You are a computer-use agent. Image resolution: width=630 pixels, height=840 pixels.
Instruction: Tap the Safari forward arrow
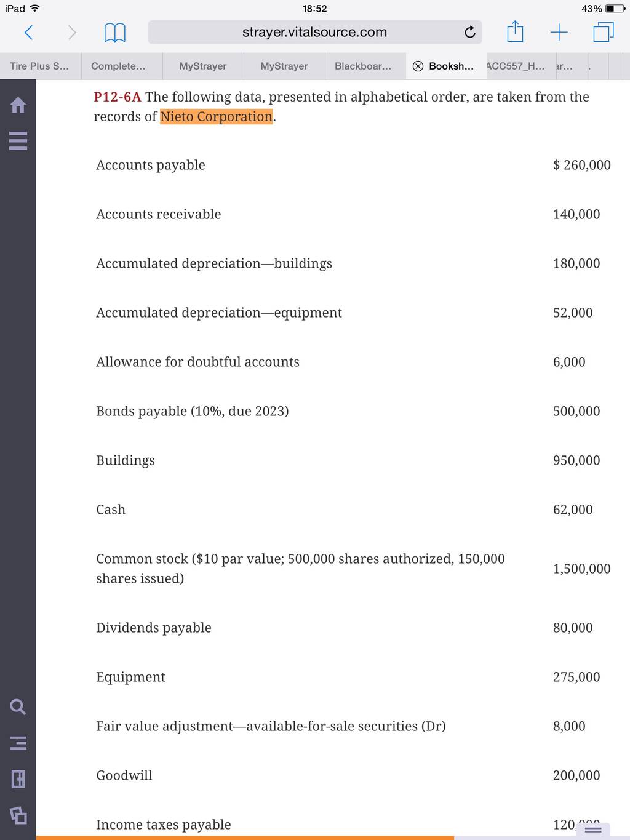72,32
